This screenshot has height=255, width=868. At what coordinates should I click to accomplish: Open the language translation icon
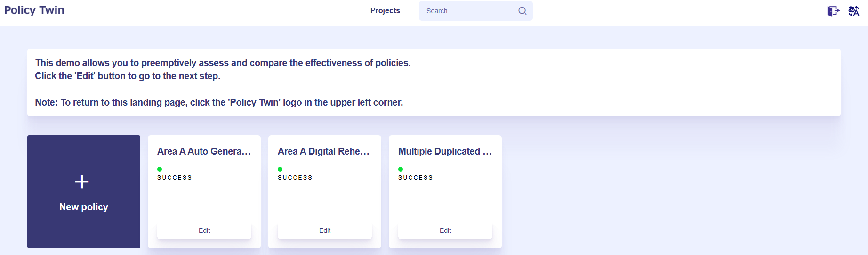[x=853, y=11]
